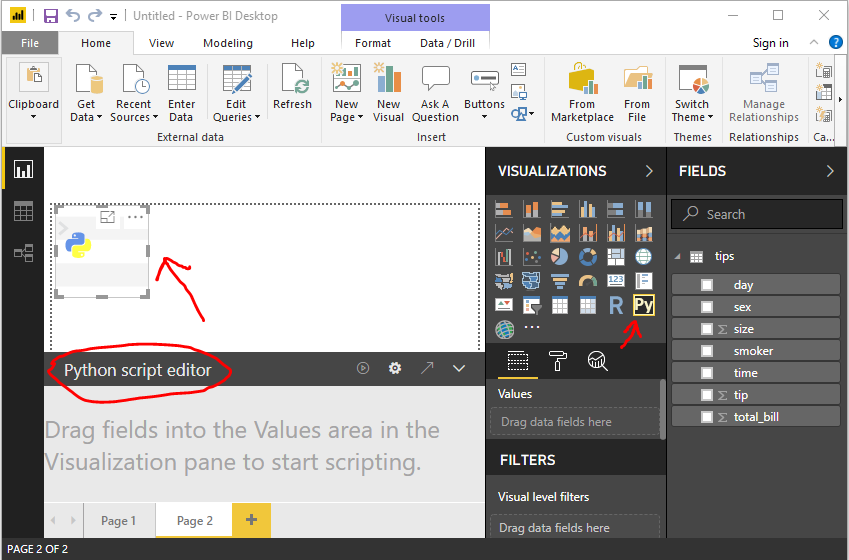
Task: Check the tip field
Action: click(x=707, y=395)
